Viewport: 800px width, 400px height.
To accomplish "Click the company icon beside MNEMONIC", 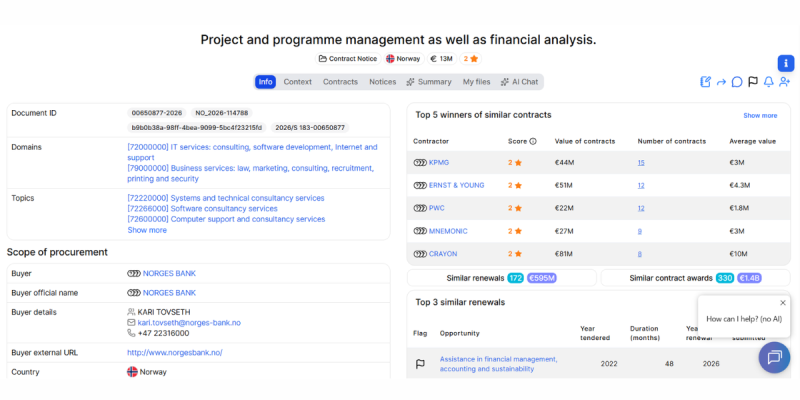I will coord(420,231).
